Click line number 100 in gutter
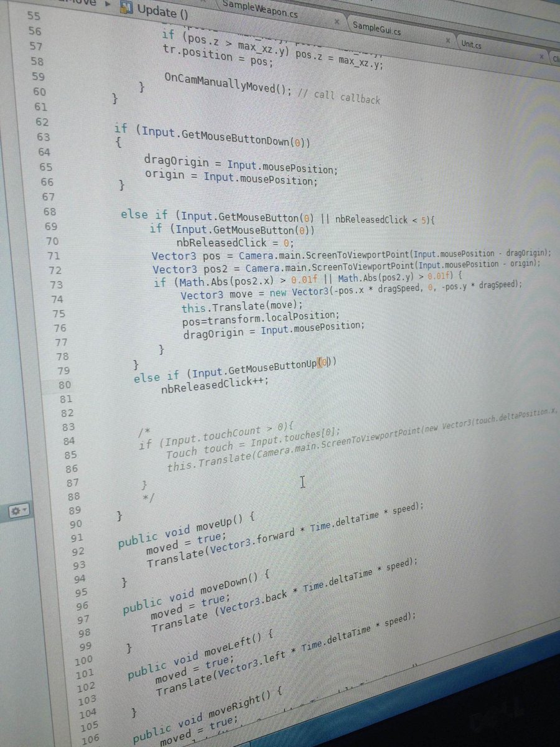Viewport: 560px width, 747px height. pos(85,660)
